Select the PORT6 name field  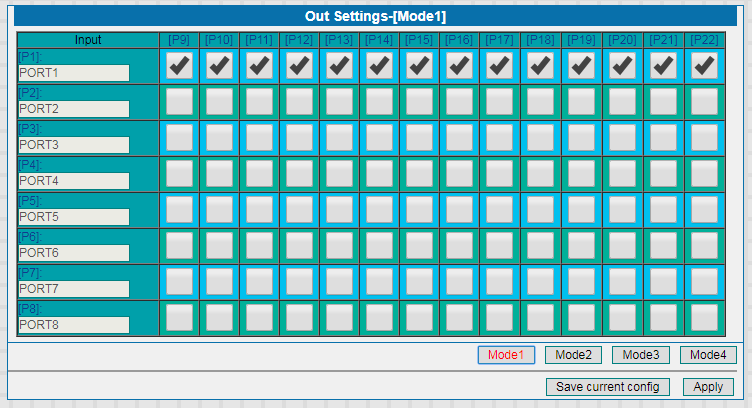coord(74,253)
